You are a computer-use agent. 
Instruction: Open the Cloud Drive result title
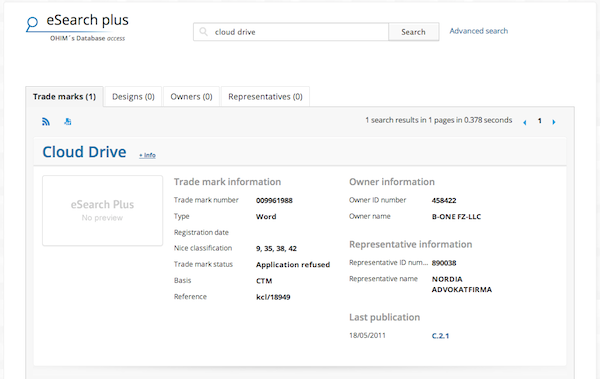click(84, 152)
